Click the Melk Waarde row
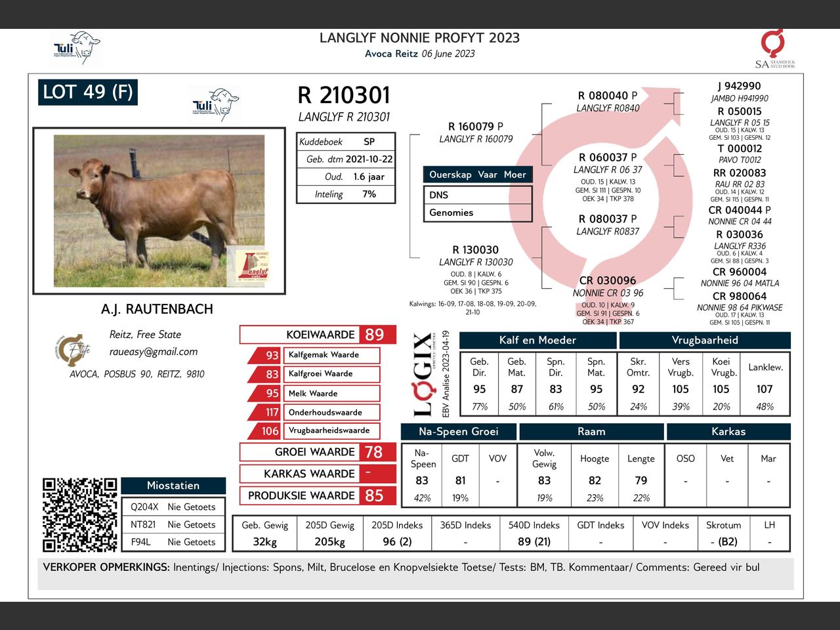840x630 pixels. (x=314, y=393)
